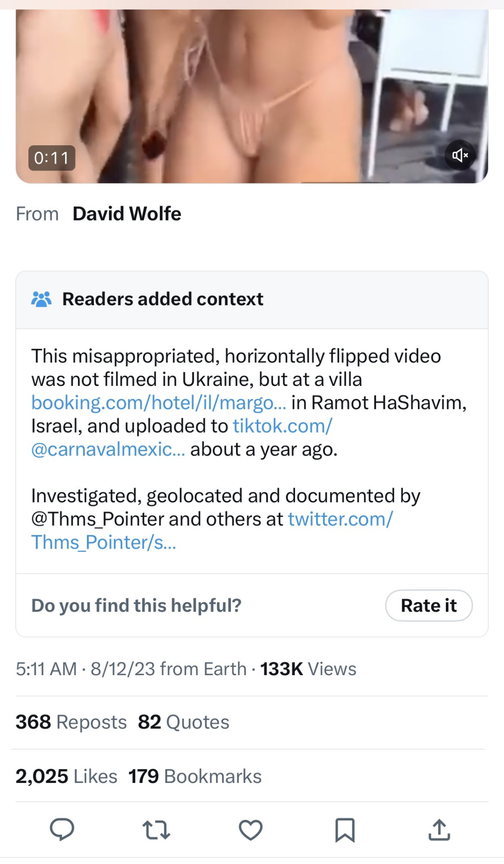Tap the 0:11 video duration badge
This screenshot has height=864, width=504.
click(52, 158)
